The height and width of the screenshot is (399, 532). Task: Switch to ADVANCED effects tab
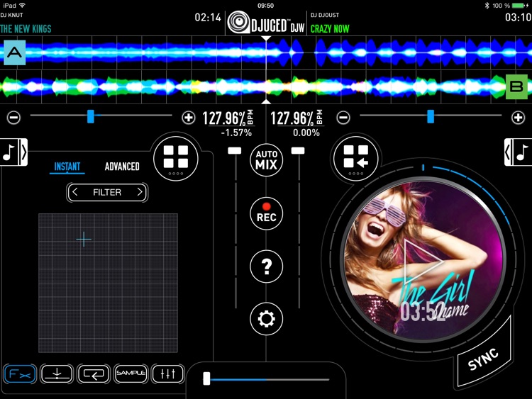(122, 167)
